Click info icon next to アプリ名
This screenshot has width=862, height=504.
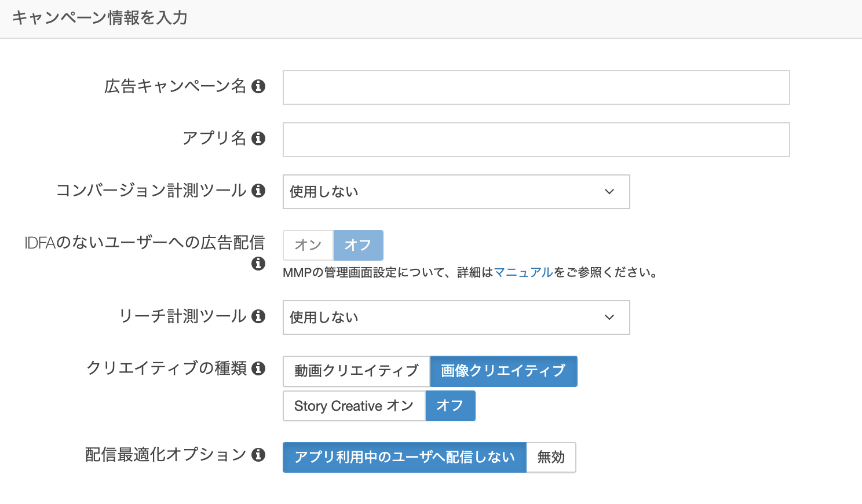pos(258,138)
